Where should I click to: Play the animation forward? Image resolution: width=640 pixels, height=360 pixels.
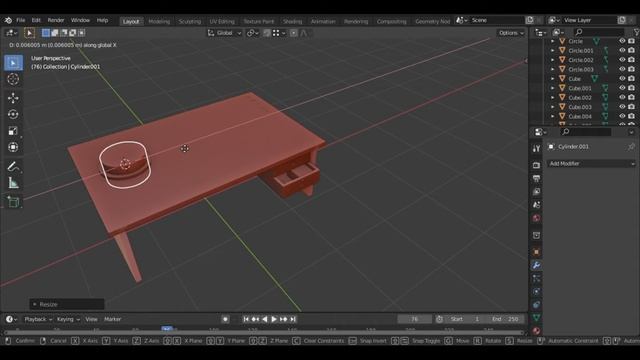tap(274, 319)
